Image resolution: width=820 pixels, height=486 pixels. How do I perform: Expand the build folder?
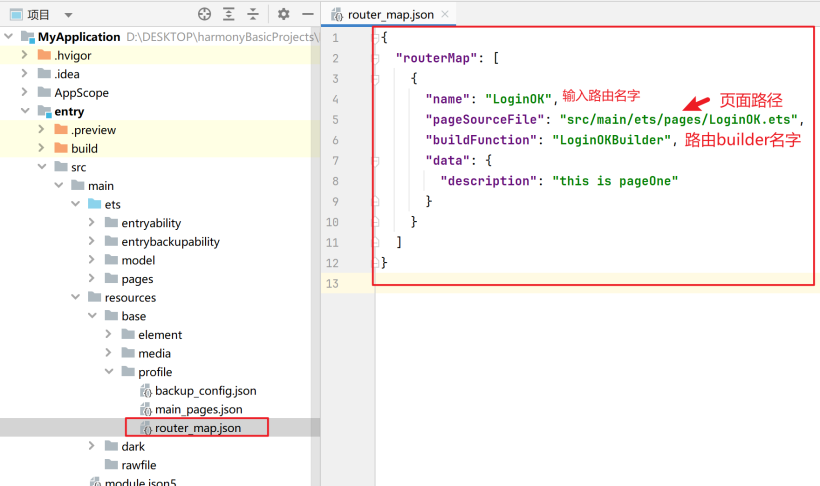(x=41, y=148)
